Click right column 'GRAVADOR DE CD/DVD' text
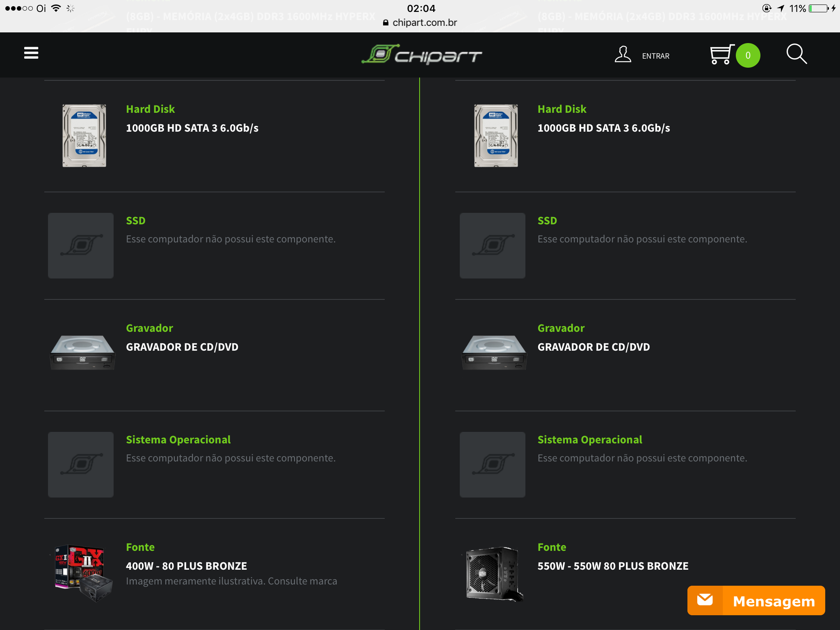Screen dimensions: 840x630 (594, 347)
